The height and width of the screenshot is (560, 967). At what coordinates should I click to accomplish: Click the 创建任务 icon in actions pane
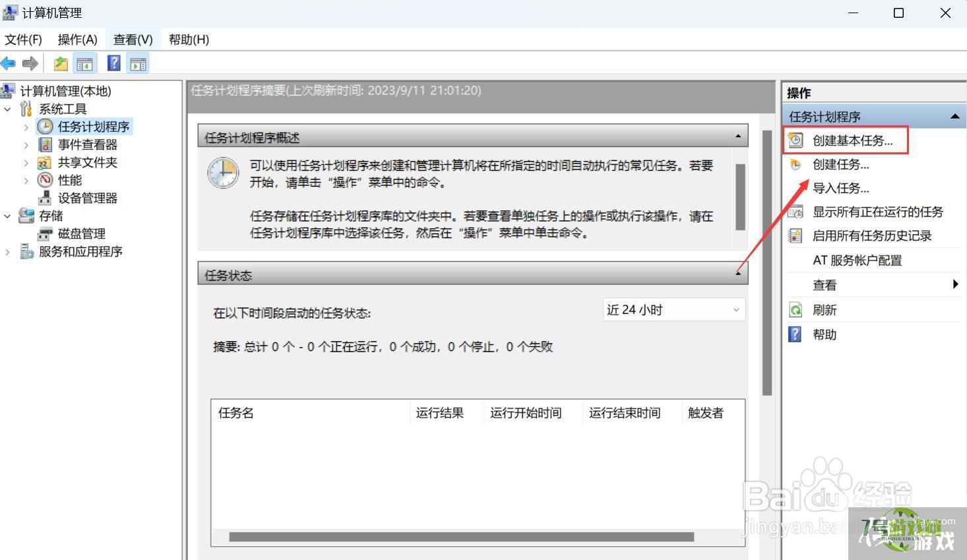(795, 164)
